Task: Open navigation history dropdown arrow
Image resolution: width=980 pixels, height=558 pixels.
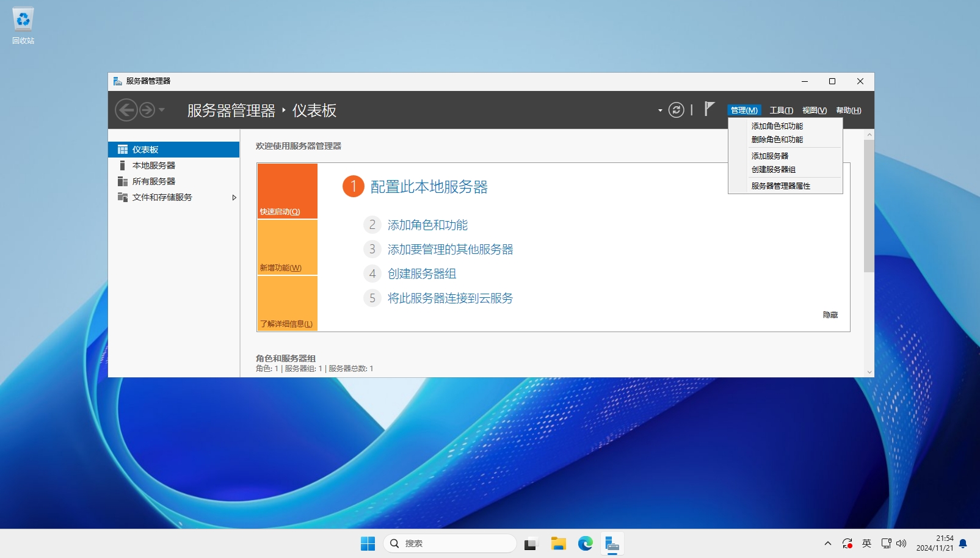Action: 162,111
